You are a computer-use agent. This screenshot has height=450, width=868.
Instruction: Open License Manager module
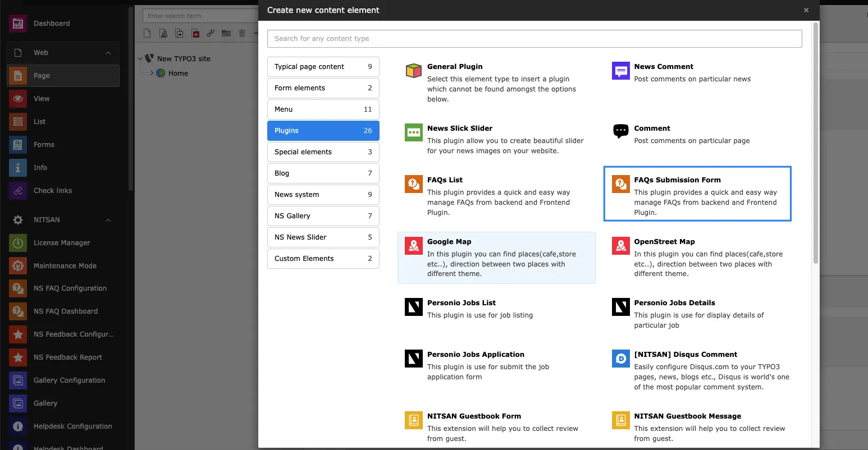click(x=63, y=243)
